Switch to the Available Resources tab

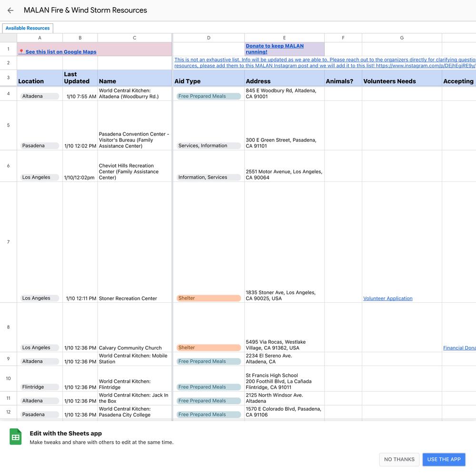pos(28,28)
